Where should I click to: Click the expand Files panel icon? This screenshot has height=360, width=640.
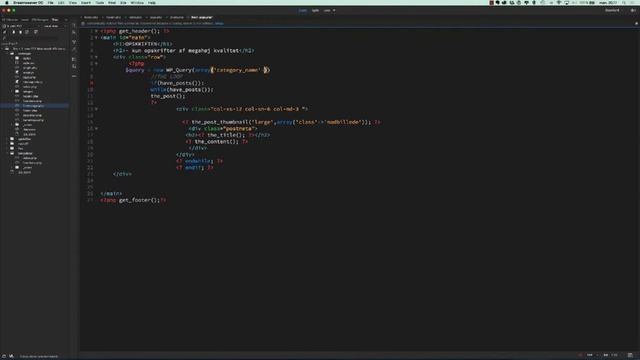tap(36, 32)
